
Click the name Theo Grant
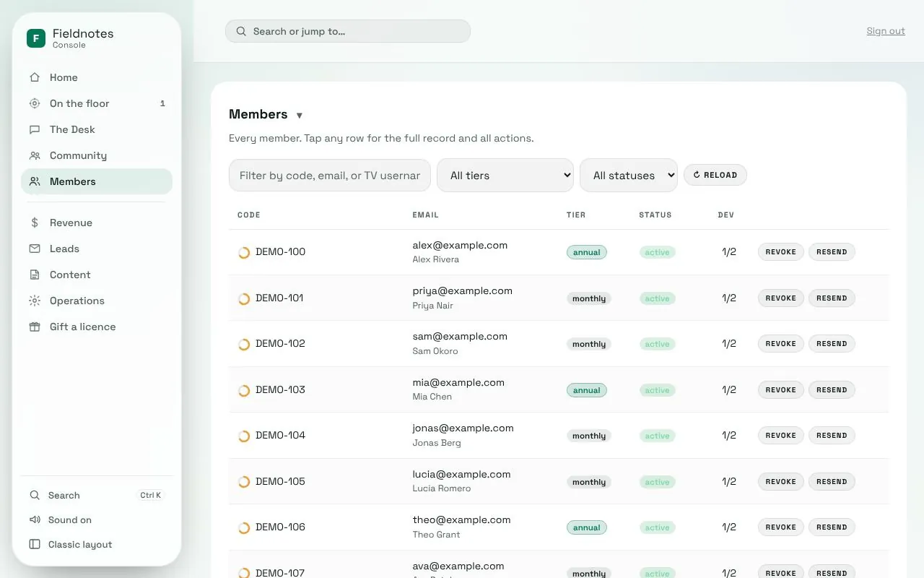point(436,535)
